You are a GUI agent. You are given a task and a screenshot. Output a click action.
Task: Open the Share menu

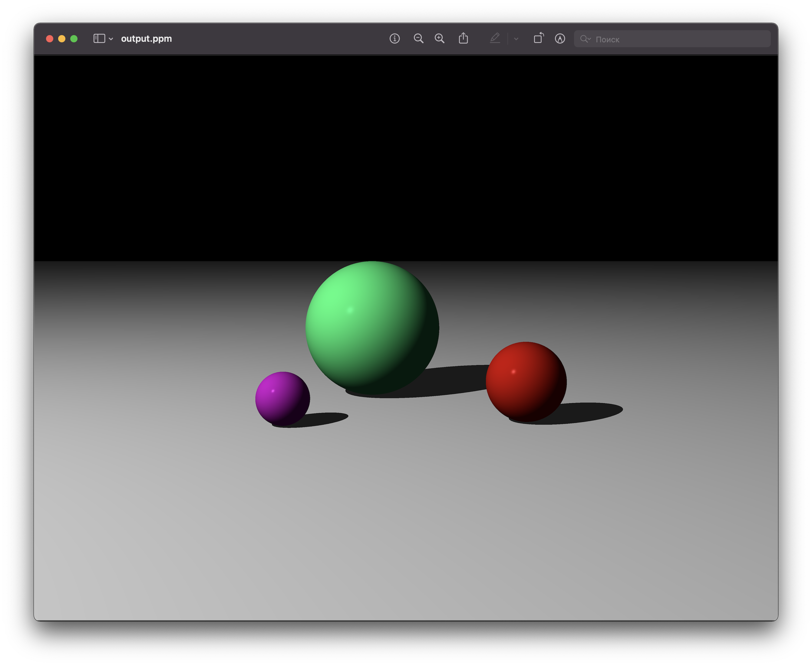click(x=463, y=39)
